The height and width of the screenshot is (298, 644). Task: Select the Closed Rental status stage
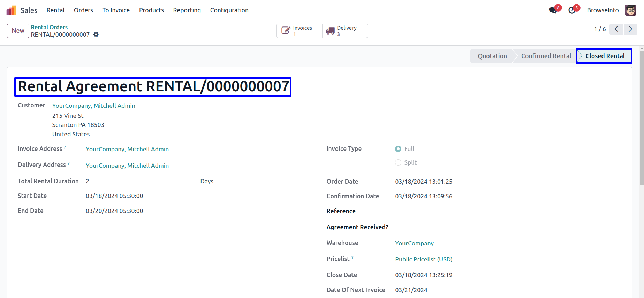604,56
